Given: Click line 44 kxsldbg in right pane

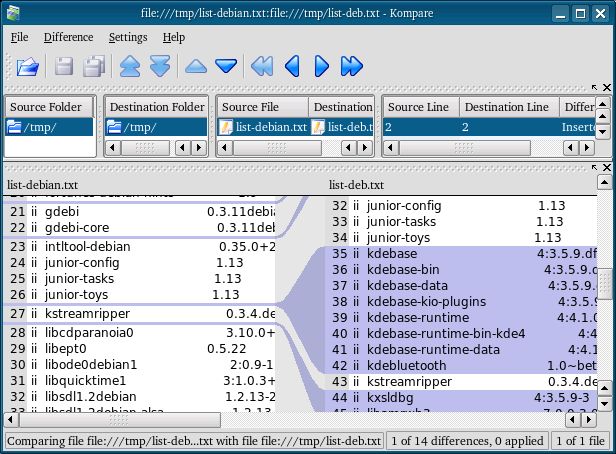Looking at the screenshot, I should coord(460,398).
